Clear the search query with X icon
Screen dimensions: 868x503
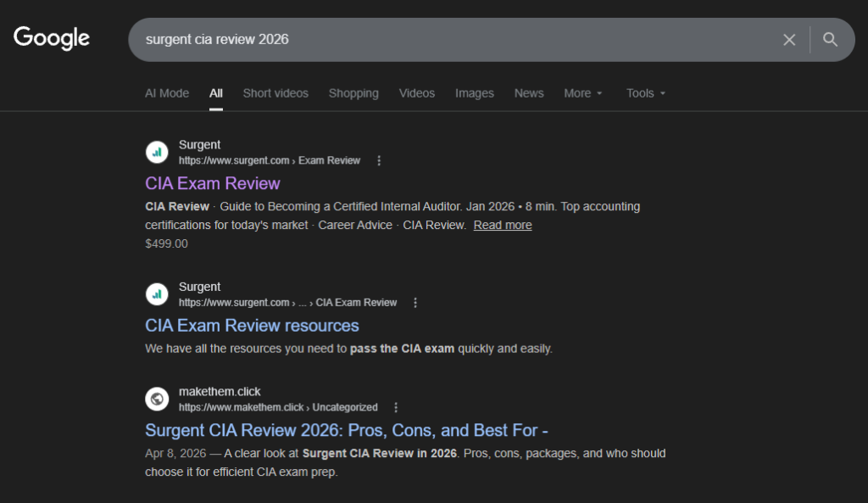coord(789,40)
